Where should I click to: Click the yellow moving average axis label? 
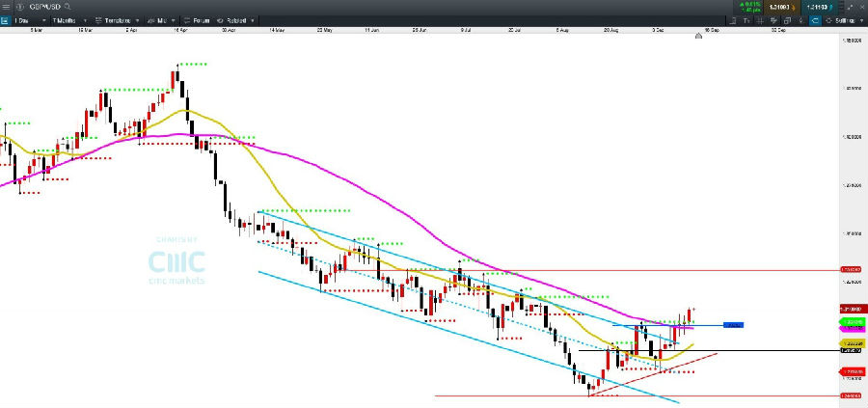tap(853, 343)
